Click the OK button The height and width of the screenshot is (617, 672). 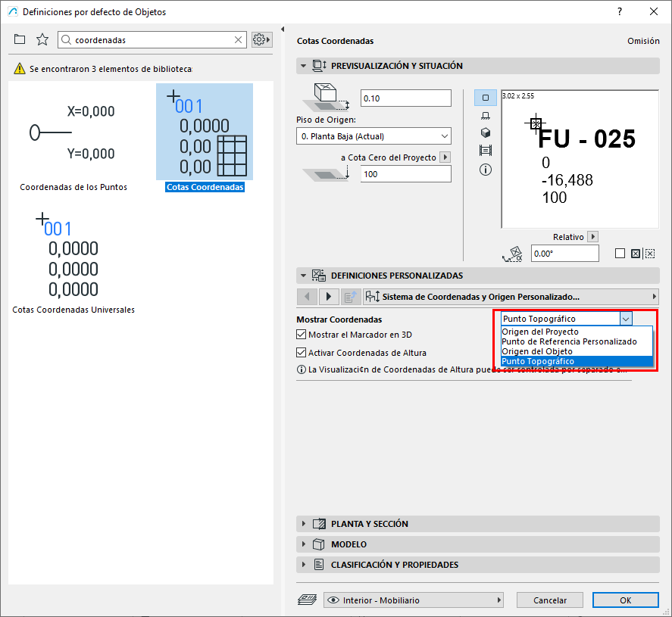coord(625,600)
